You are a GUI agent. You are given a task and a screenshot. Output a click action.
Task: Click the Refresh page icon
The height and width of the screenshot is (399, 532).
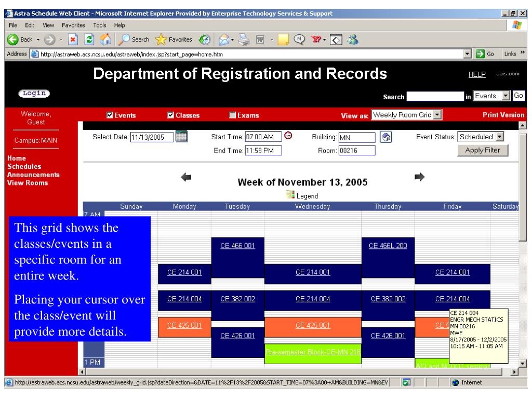click(89, 39)
